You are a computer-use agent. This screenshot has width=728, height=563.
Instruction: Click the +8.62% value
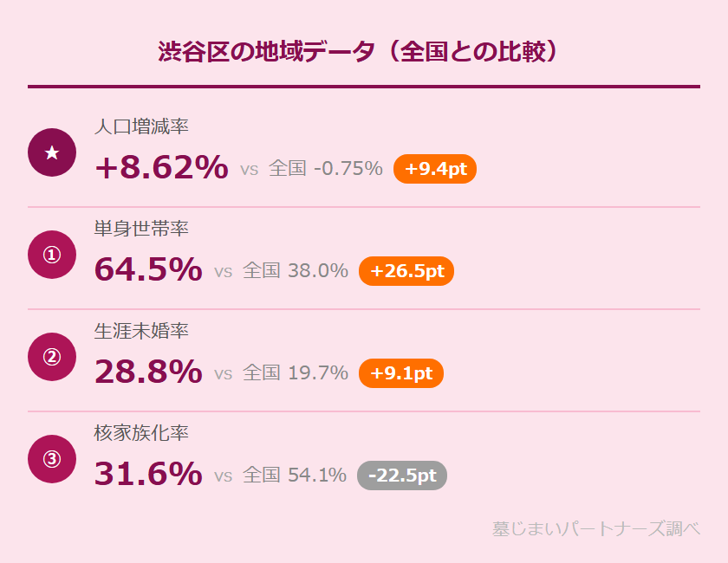[161, 168]
